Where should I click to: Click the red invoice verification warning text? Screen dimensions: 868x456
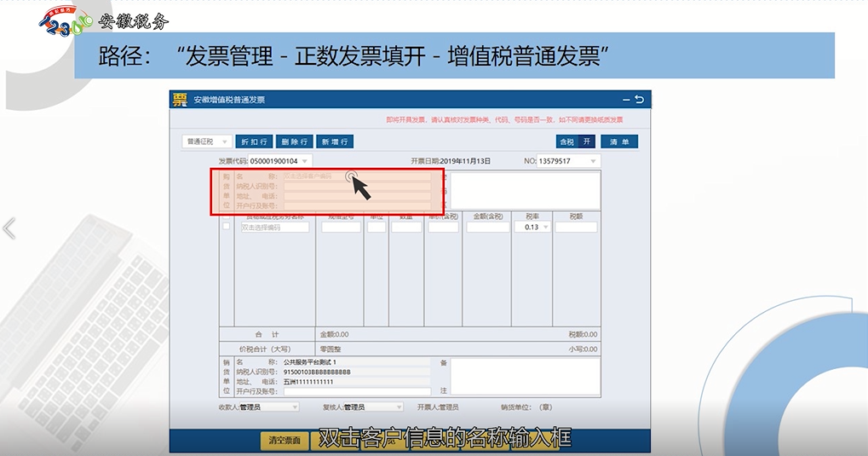click(x=504, y=119)
